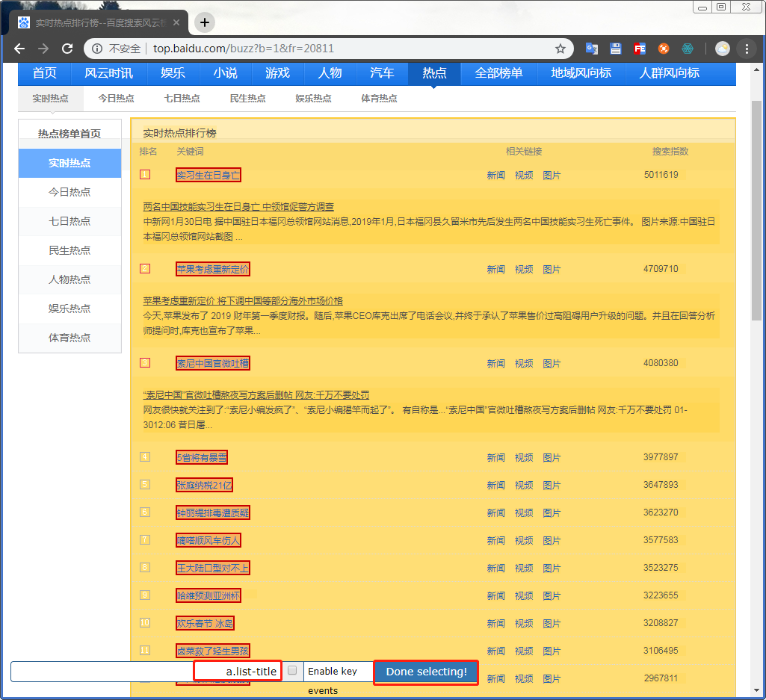
Task: Click the browser forward arrow
Action: (x=43, y=49)
